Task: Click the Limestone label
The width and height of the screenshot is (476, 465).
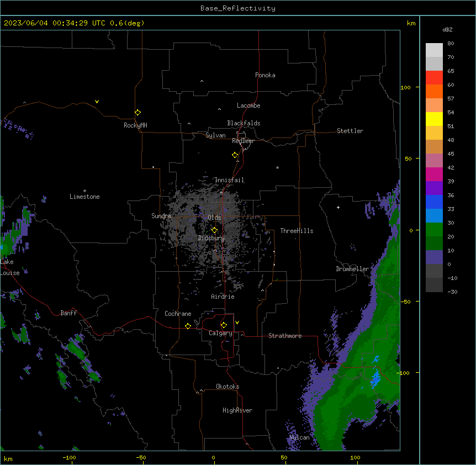Action: tap(84, 197)
